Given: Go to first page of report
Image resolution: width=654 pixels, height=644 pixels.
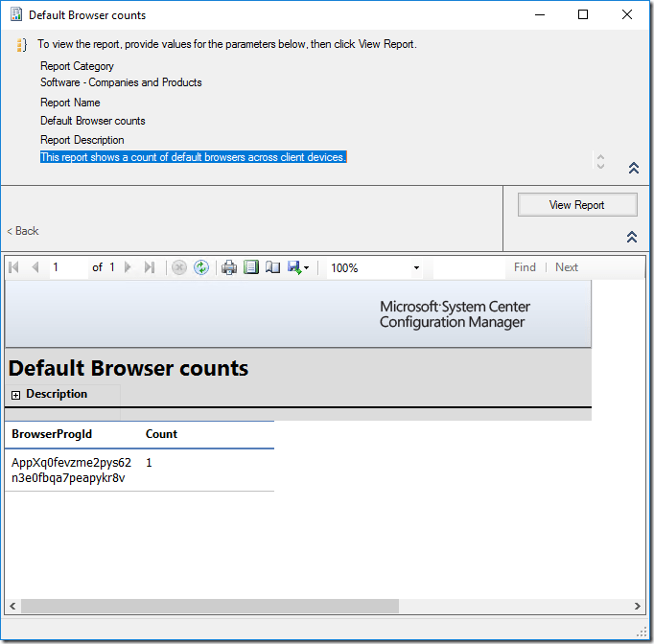Looking at the screenshot, I should [x=14, y=267].
